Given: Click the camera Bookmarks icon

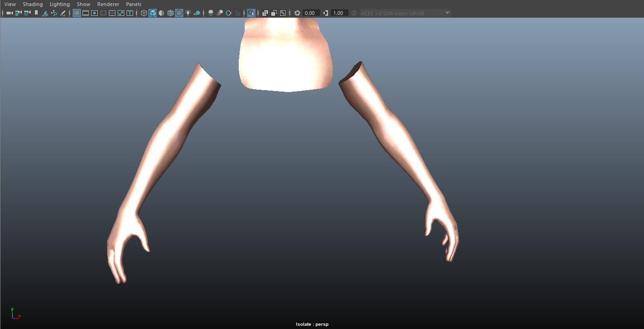Looking at the screenshot, I should pos(36,13).
